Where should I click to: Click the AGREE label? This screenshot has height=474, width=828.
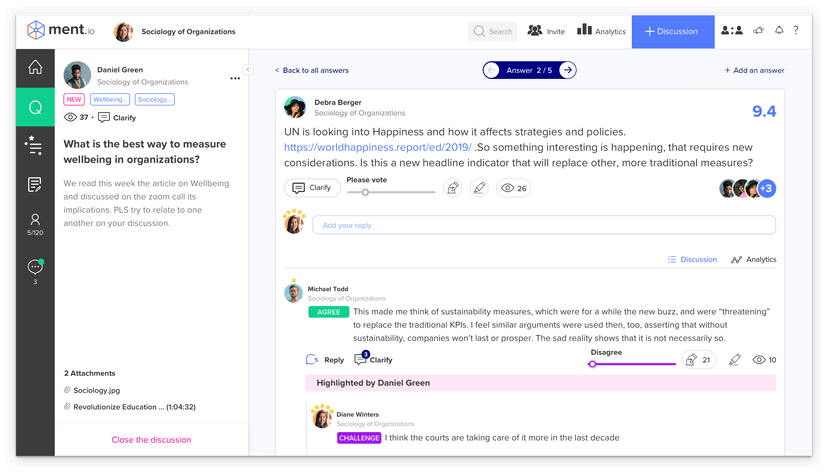(328, 312)
